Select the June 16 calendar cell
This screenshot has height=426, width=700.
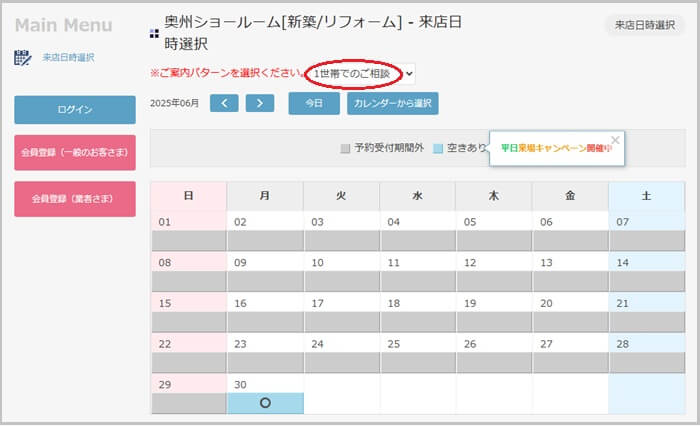pyautogui.click(x=265, y=313)
